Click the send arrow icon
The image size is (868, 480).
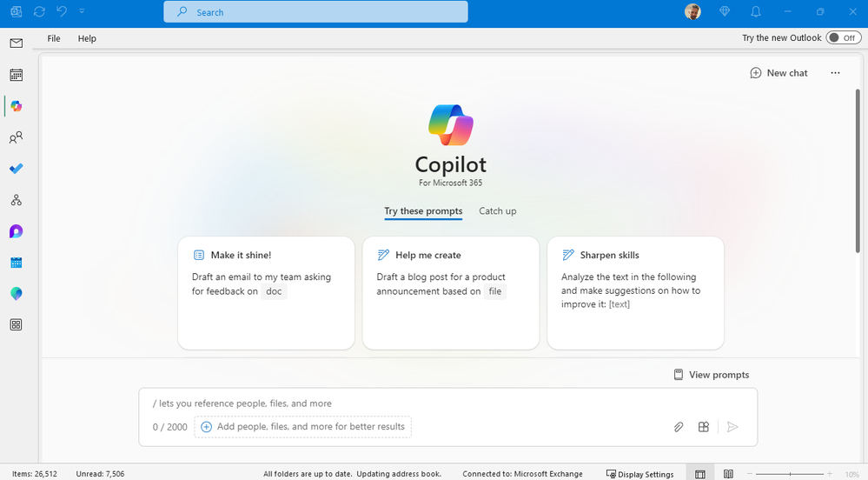(732, 427)
